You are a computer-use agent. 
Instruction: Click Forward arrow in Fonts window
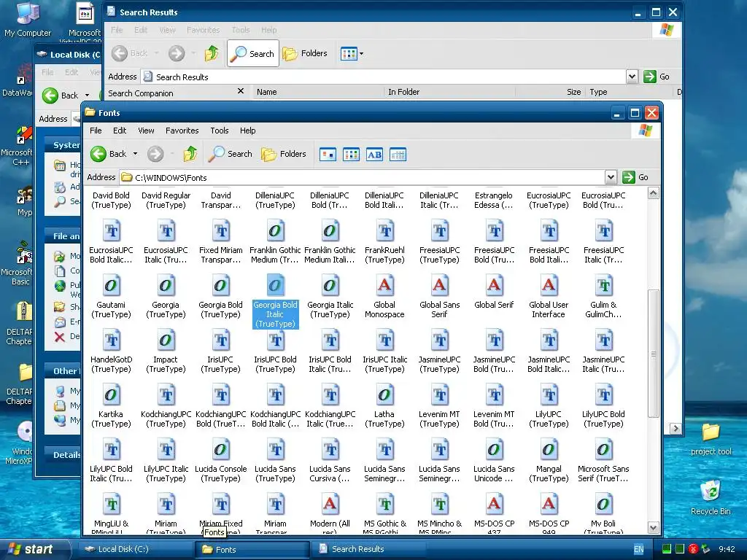(155, 154)
